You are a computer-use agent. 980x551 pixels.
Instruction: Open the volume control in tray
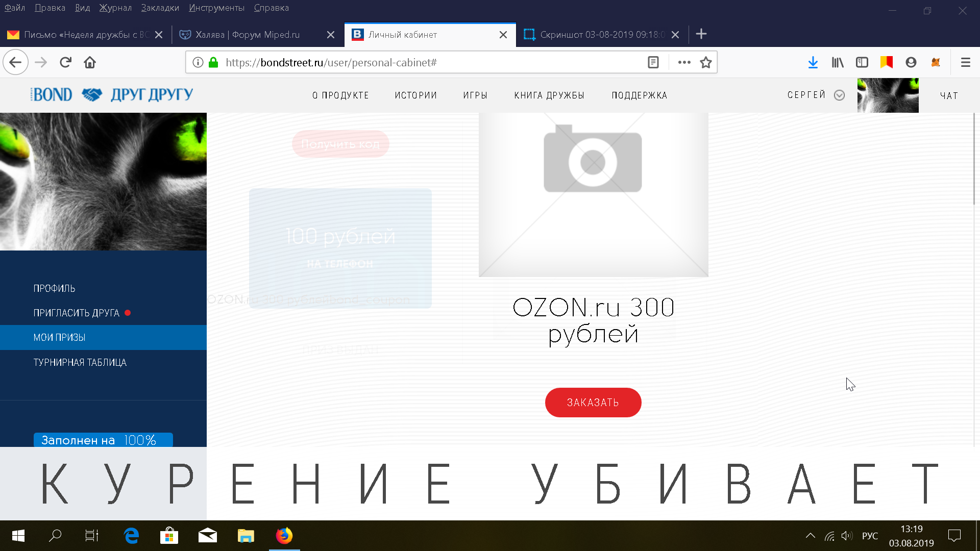point(847,536)
